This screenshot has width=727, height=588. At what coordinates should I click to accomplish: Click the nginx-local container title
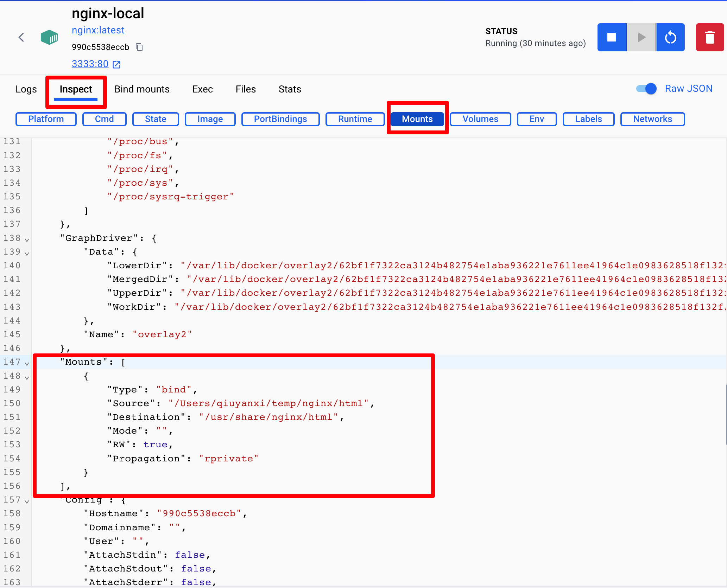point(108,13)
